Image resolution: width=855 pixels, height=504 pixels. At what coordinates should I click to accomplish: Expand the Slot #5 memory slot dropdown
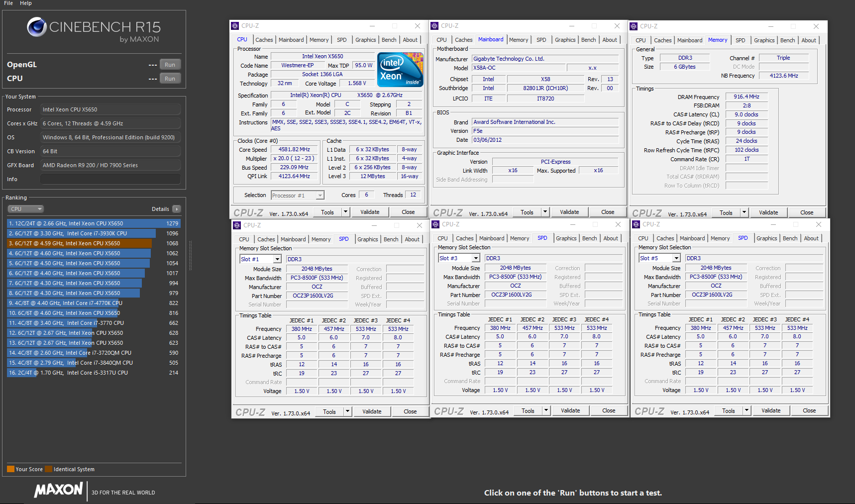(676, 258)
